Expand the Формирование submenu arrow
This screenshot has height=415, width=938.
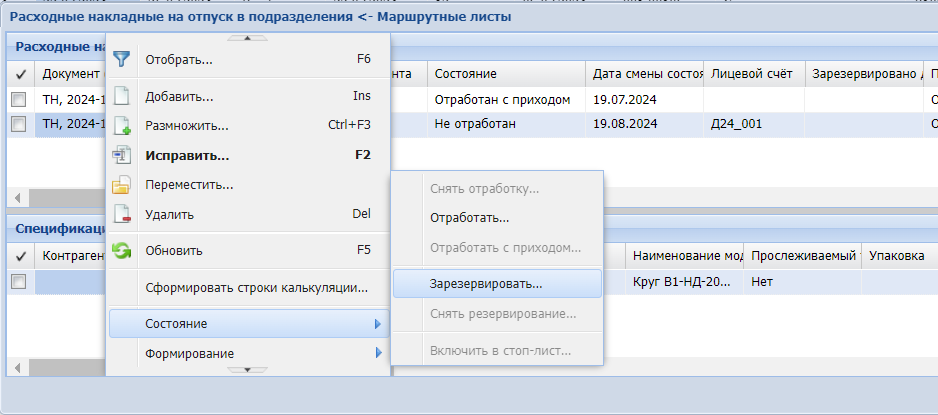tap(378, 353)
